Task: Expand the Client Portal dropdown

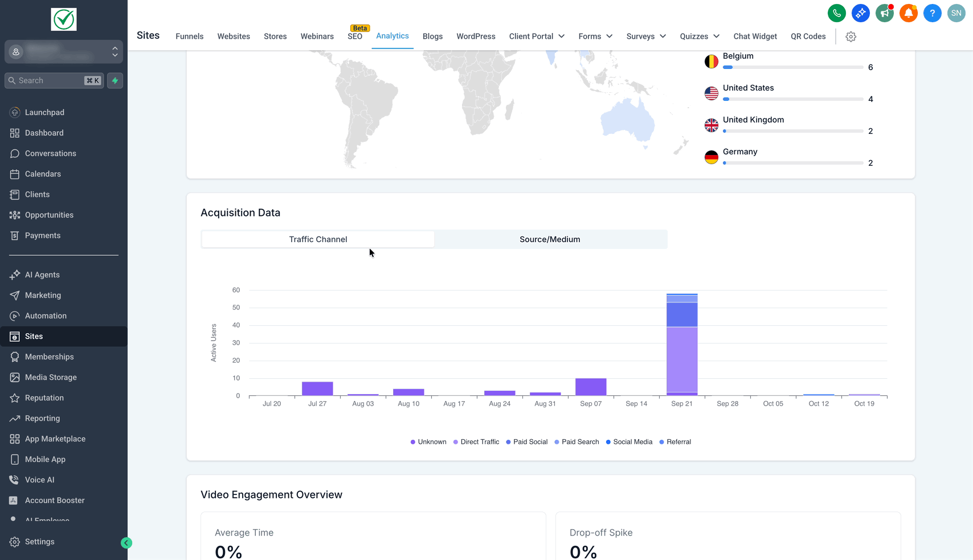Action: pyautogui.click(x=537, y=36)
